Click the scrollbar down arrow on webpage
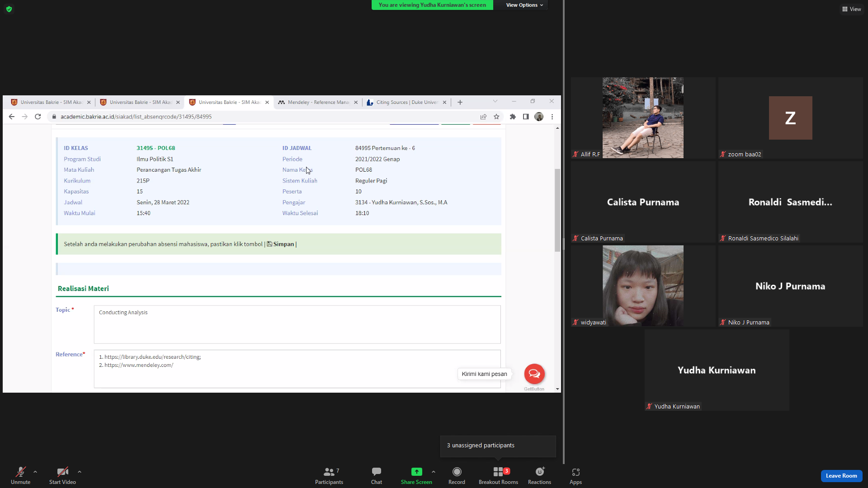Screen dimensions: 868x488 (x=557, y=389)
